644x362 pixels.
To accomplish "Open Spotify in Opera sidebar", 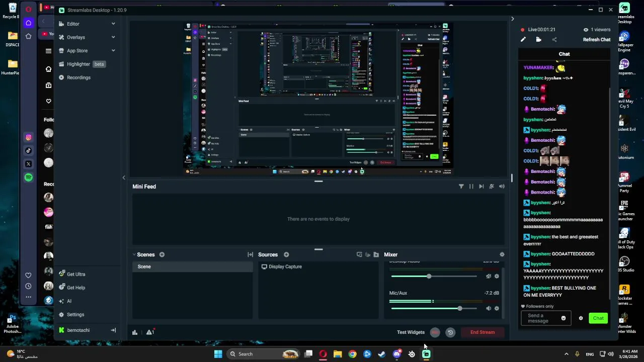I will coord(28,177).
